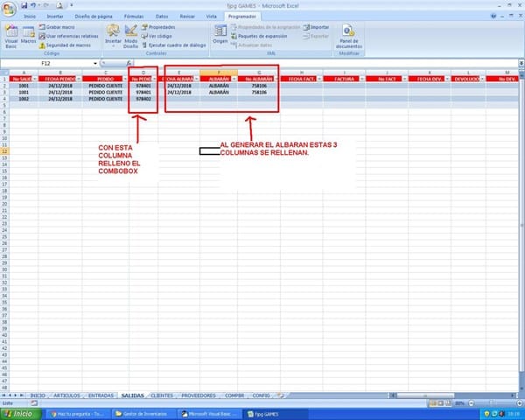The width and height of the screenshot is (525, 420).
Task: Click macro record icon in status bar
Action: click(x=34, y=403)
